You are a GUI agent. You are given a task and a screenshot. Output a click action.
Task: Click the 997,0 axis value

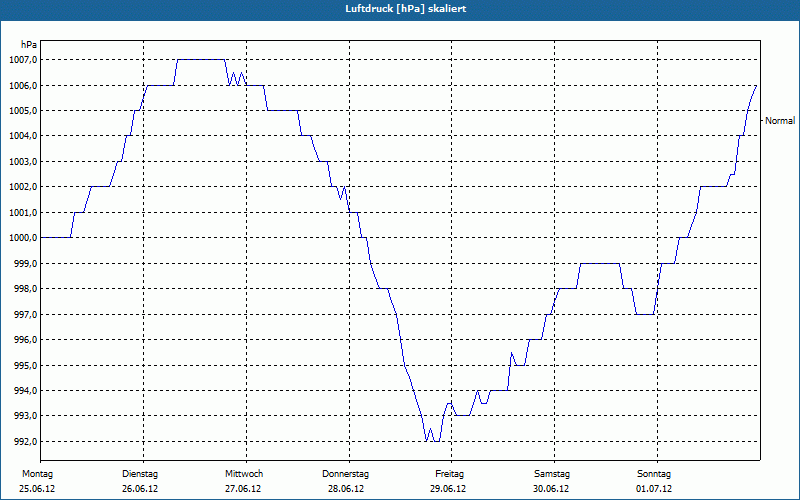26,315
